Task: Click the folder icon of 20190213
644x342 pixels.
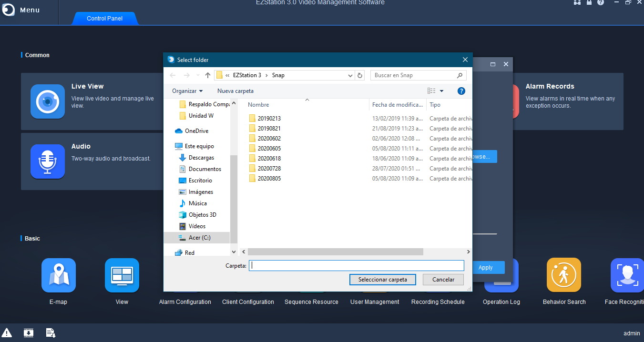Action: coord(253,118)
